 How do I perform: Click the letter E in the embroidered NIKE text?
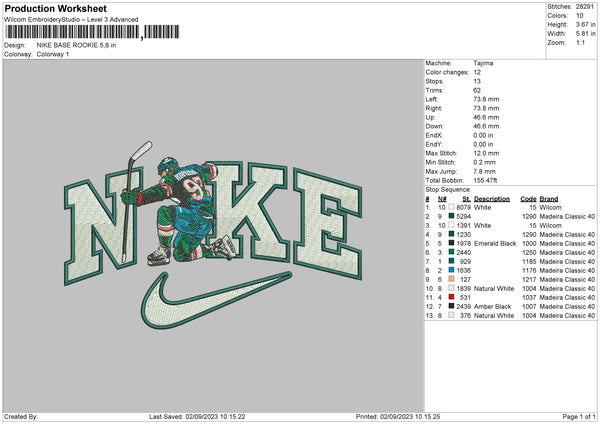[328, 223]
